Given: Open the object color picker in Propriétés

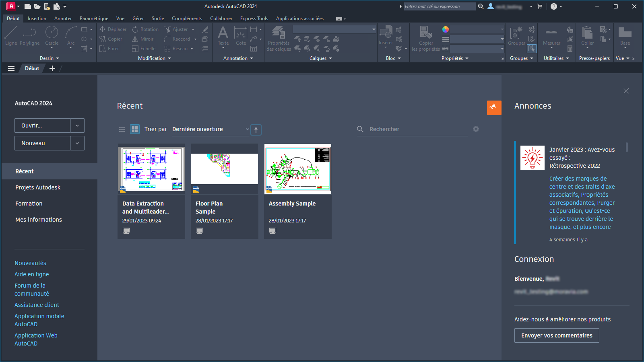Looking at the screenshot, I should 445,29.
